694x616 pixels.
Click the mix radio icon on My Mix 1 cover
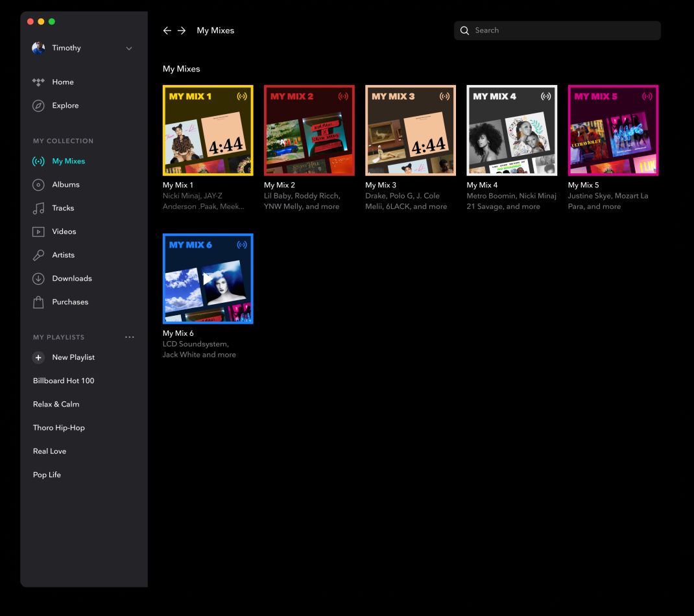(242, 96)
